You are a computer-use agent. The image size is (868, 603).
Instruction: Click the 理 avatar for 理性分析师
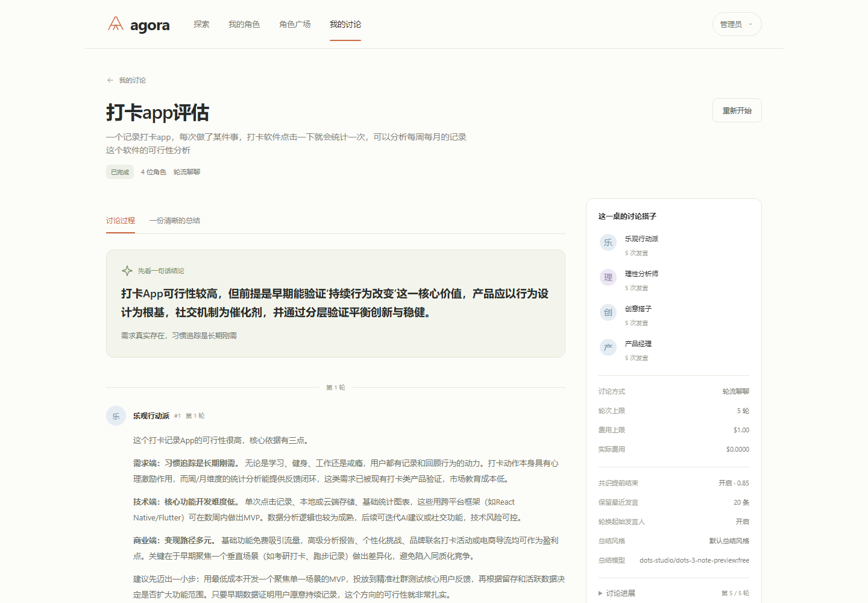(608, 277)
